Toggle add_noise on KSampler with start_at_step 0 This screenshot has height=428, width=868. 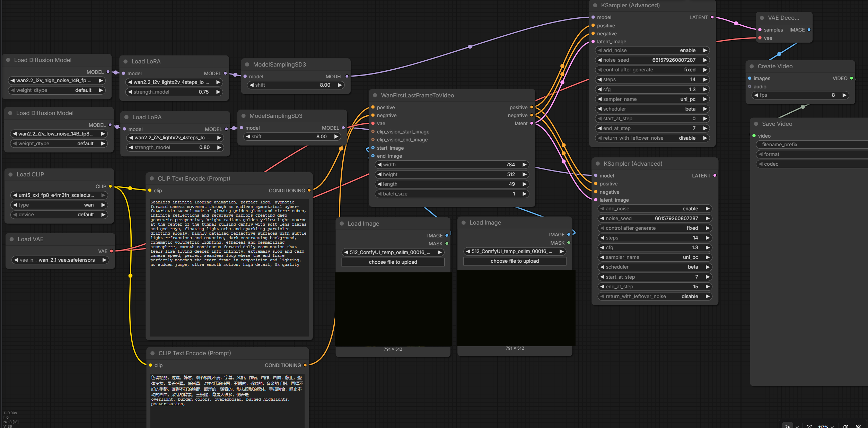652,50
